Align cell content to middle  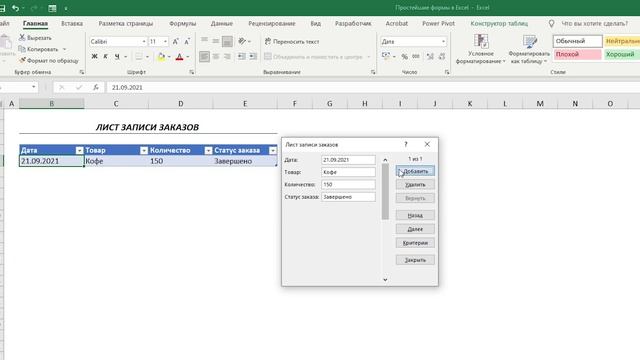point(216,40)
